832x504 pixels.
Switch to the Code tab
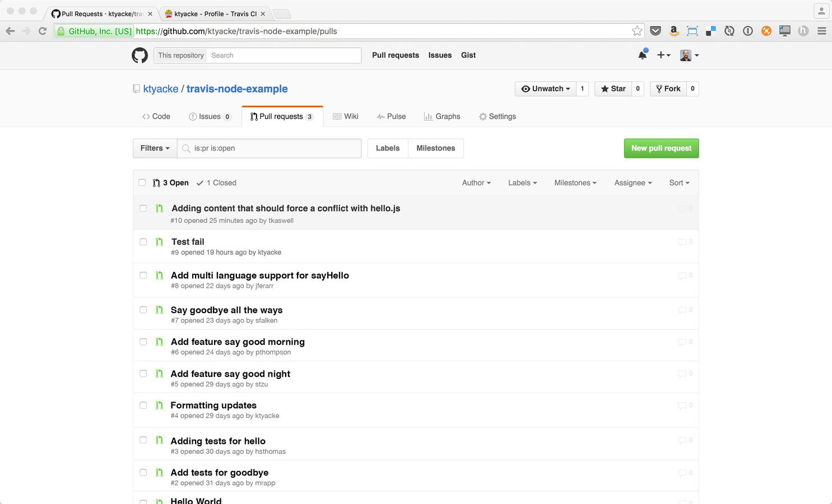click(x=156, y=116)
